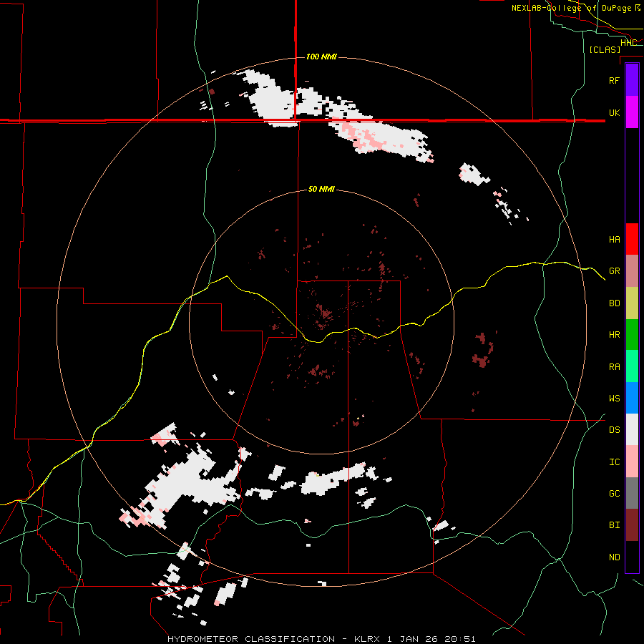Select the red HA legend color swatch
Screen dimensions: 644x644
[632, 239]
